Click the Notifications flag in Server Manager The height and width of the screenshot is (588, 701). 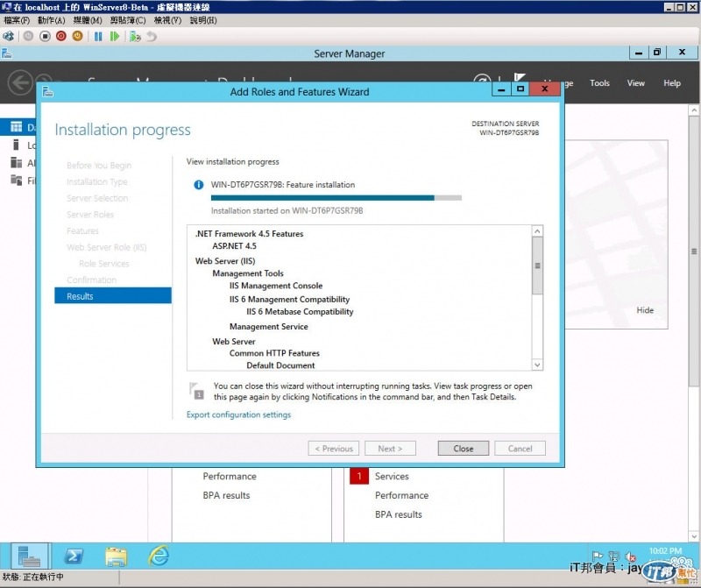click(520, 77)
